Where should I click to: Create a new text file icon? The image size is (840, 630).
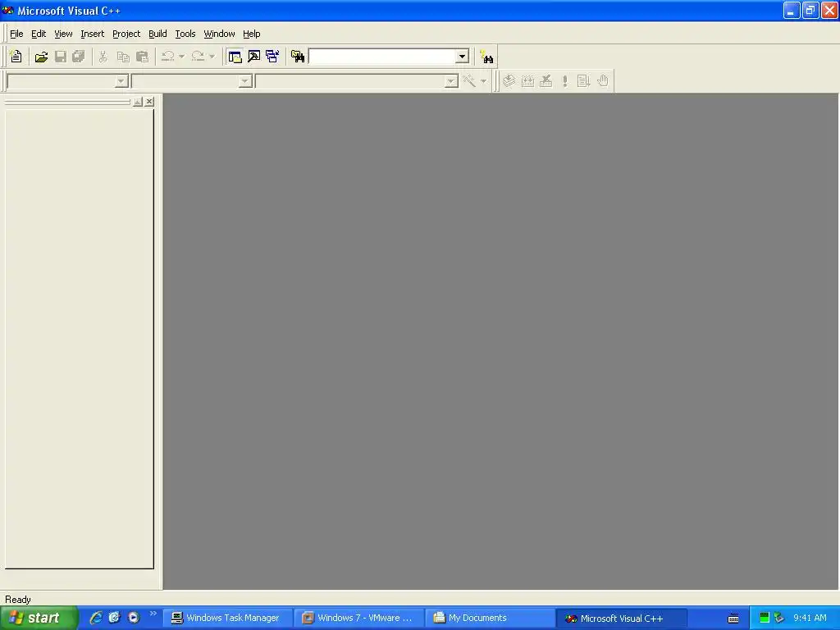(x=16, y=57)
